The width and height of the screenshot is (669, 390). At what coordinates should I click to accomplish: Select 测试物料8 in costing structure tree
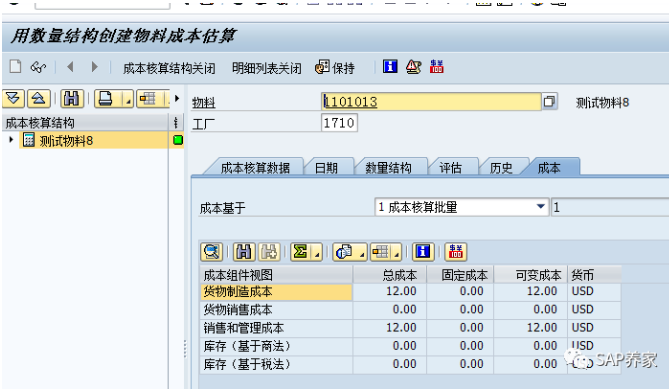point(66,140)
